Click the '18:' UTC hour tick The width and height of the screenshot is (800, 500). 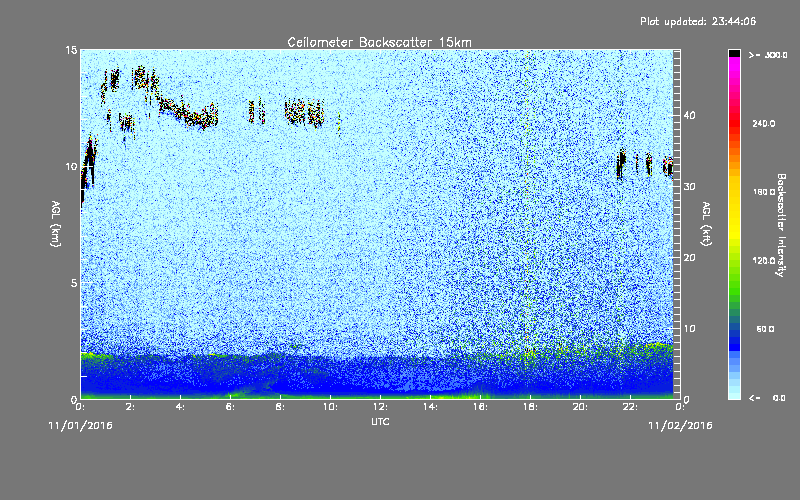pos(530,407)
